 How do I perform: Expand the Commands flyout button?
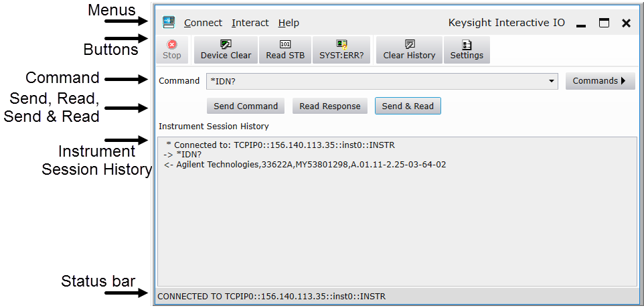click(600, 81)
